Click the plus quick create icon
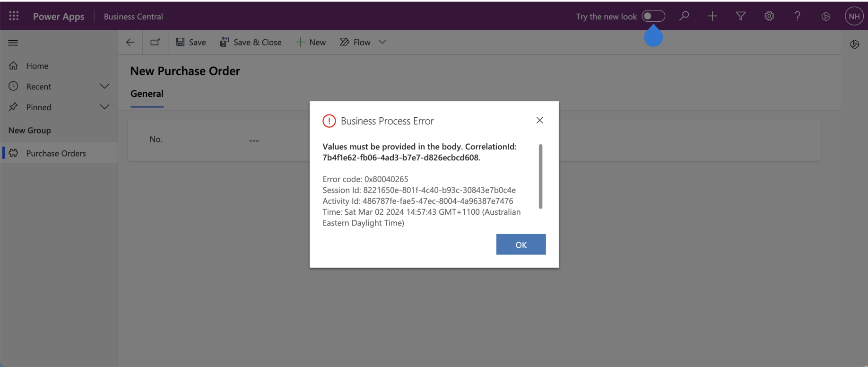This screenshot has width=868, height=367. (x=712, y=16)
